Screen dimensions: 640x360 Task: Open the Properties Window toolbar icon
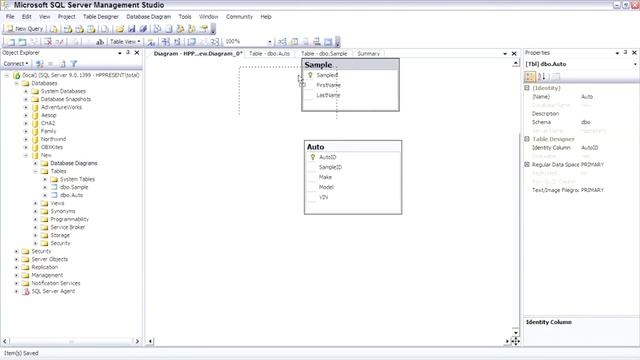(x=203, y=29)
